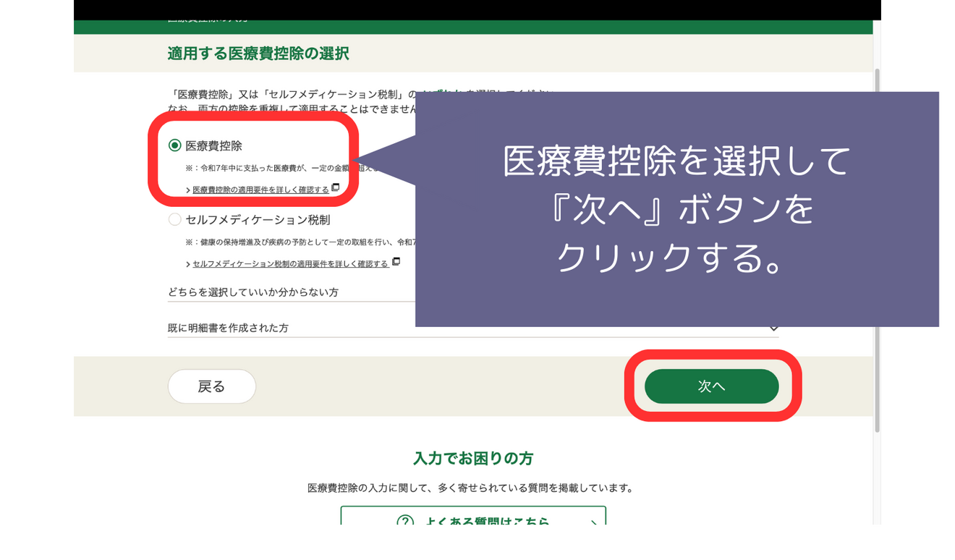
Task: Click 医療費控除 label text
Action: click(213, 145)
